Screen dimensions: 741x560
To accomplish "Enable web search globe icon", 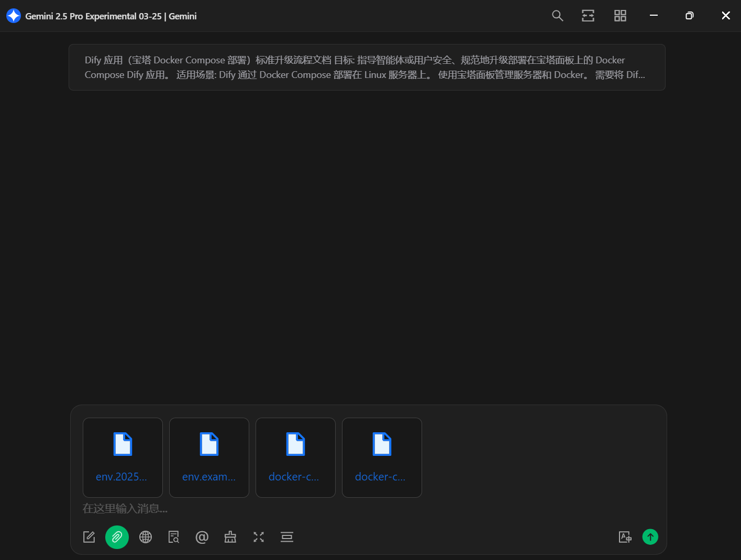I will (146, 537).
